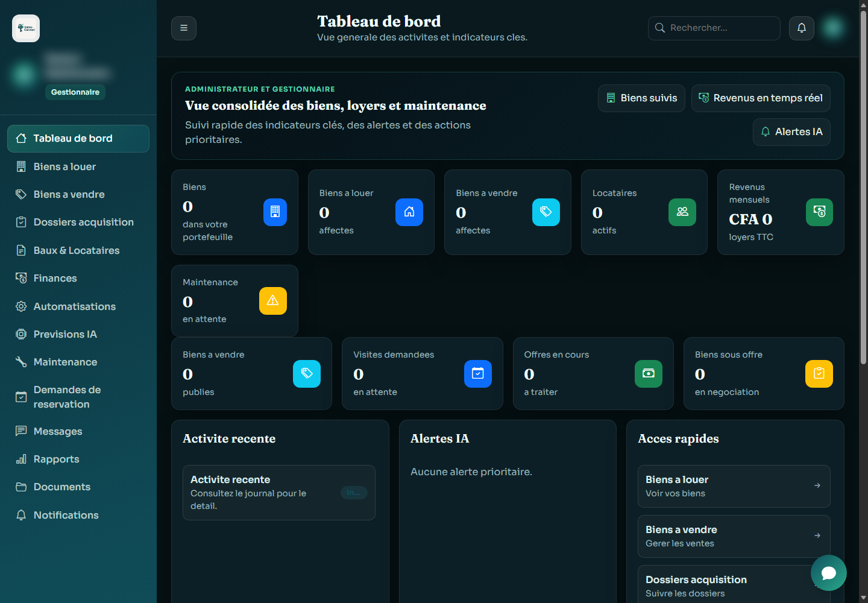Image resolution: width=868 pixels, height=603 pixels.
Task: Open the user avatar in the top header
Action: click(x=833, y=28)
